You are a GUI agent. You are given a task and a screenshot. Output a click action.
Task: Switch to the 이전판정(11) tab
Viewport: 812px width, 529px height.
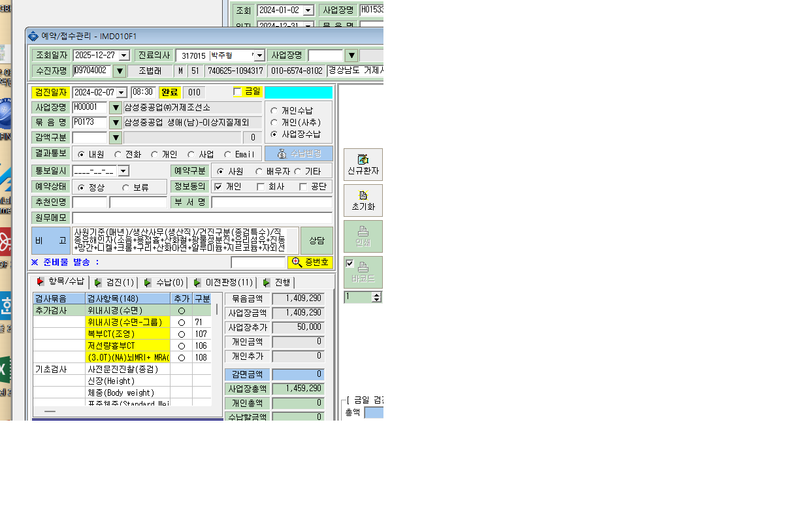coord(221,282)
